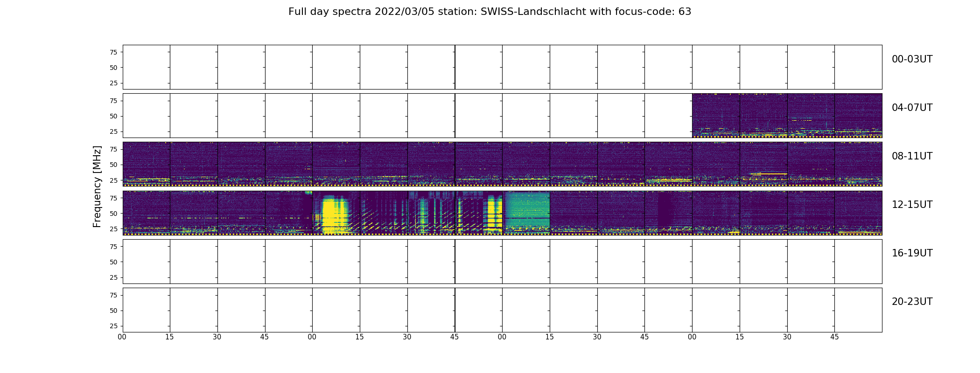Click the 'Frequency [MHz]' axis label
980x373 pixels.
pos(97,186)
